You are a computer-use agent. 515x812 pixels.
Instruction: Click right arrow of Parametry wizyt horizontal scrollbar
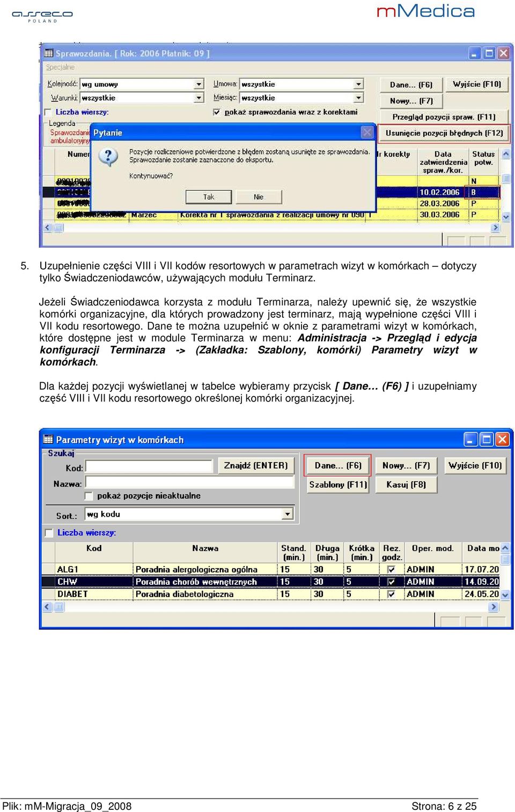click(494, 607)
